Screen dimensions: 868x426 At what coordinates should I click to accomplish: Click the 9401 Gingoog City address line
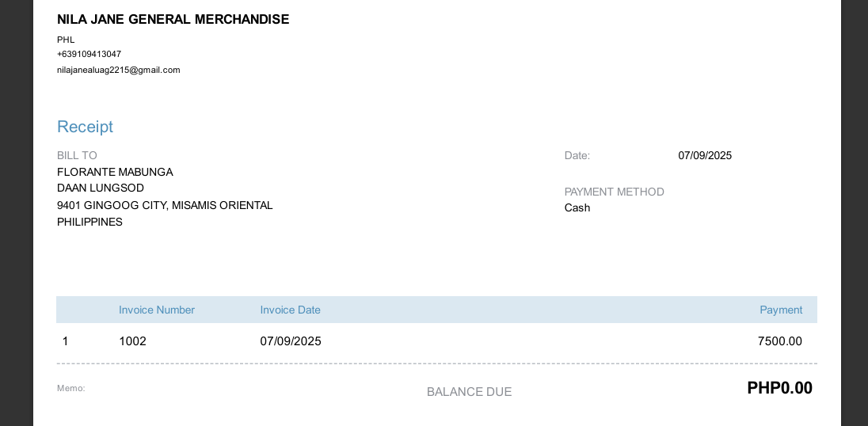[165, 205]
